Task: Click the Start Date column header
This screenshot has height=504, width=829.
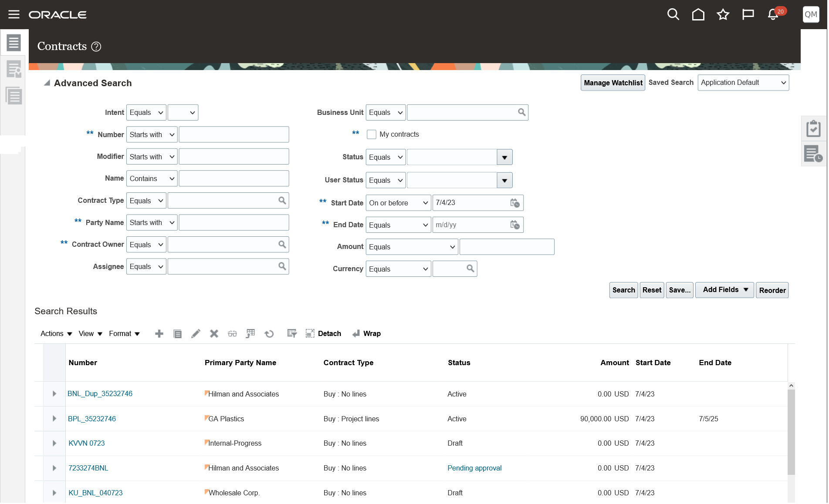Action: click(653, 363)
